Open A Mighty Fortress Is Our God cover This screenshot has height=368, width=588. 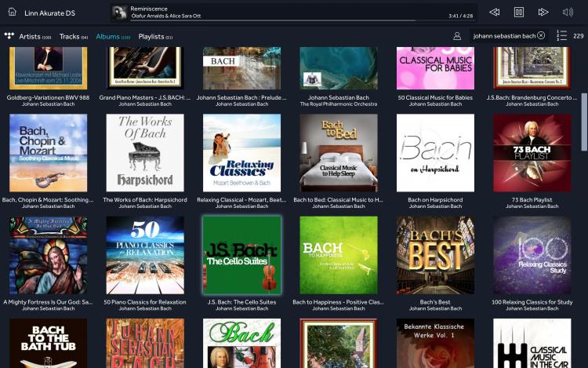click(49, 255)
